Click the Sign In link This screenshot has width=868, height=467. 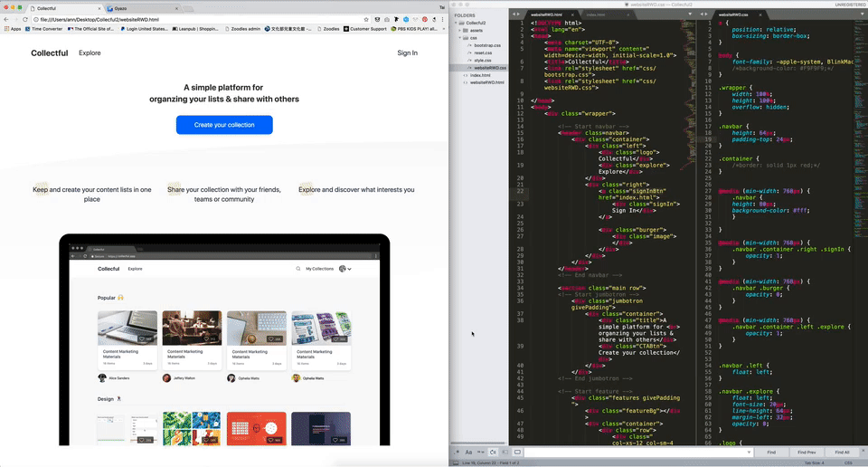(408, 53)
